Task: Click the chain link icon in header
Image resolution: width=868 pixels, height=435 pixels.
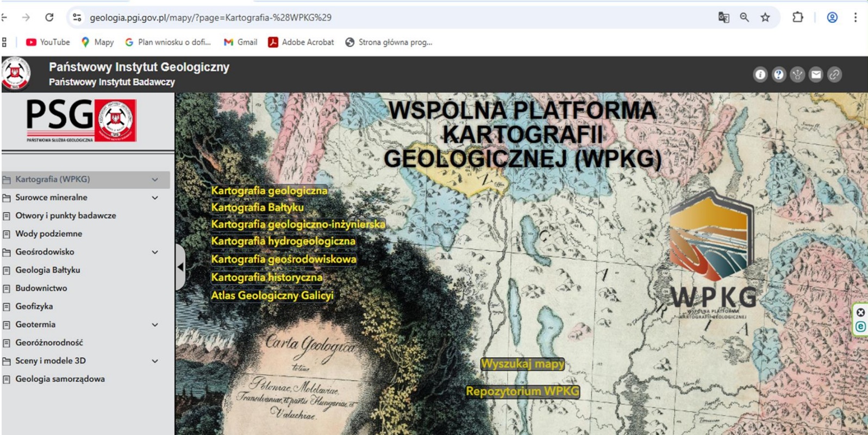Action: coord(834,74)
